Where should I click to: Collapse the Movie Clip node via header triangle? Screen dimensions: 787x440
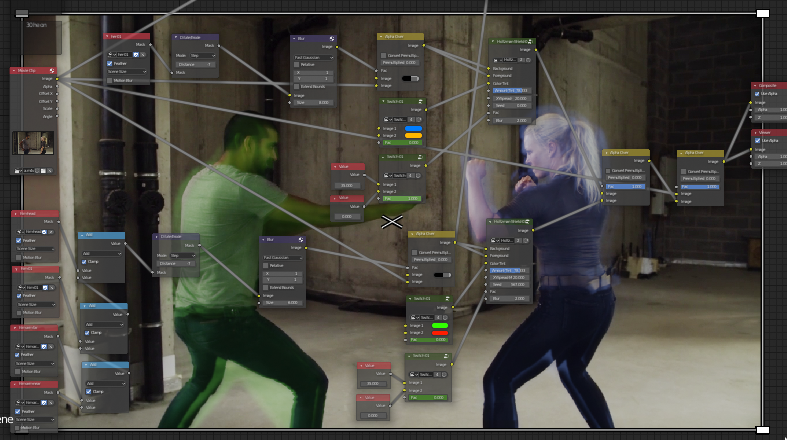(x=14, y=71)
